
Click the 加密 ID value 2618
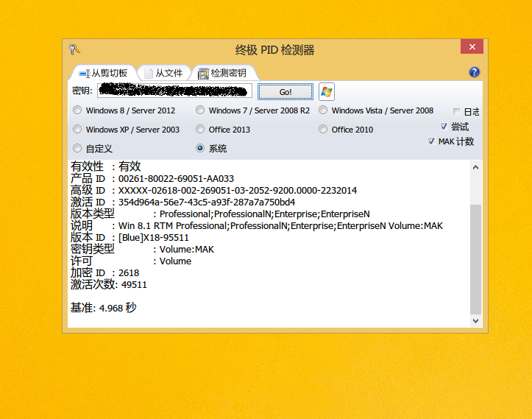click(129, 273)
